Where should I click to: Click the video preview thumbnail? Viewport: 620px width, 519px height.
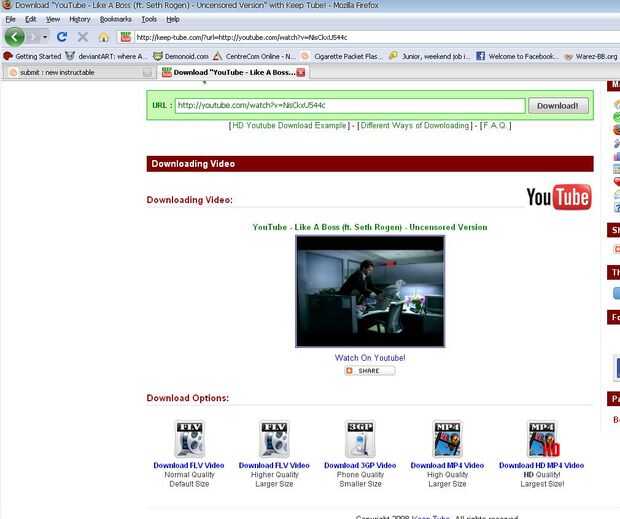[370, 291]
